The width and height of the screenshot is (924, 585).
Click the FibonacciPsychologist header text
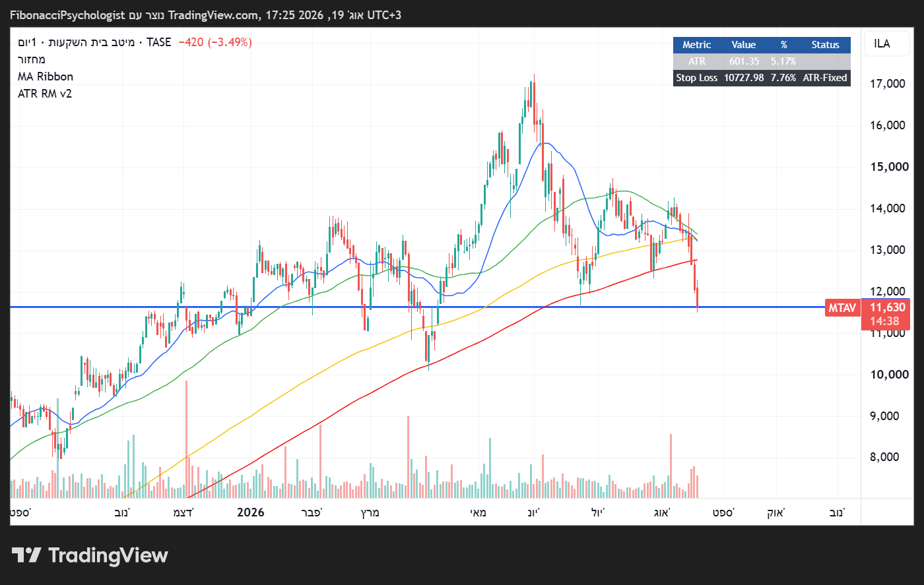pos(67,15)
